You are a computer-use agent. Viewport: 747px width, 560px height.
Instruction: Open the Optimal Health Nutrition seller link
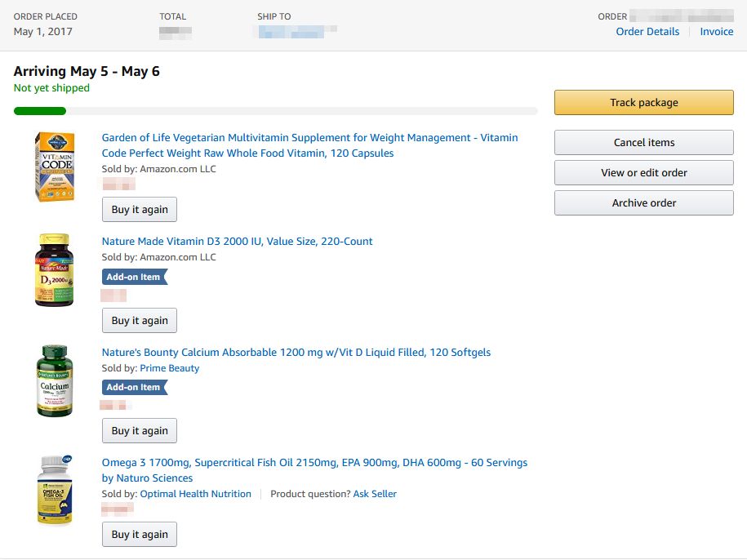pos(195,494)
